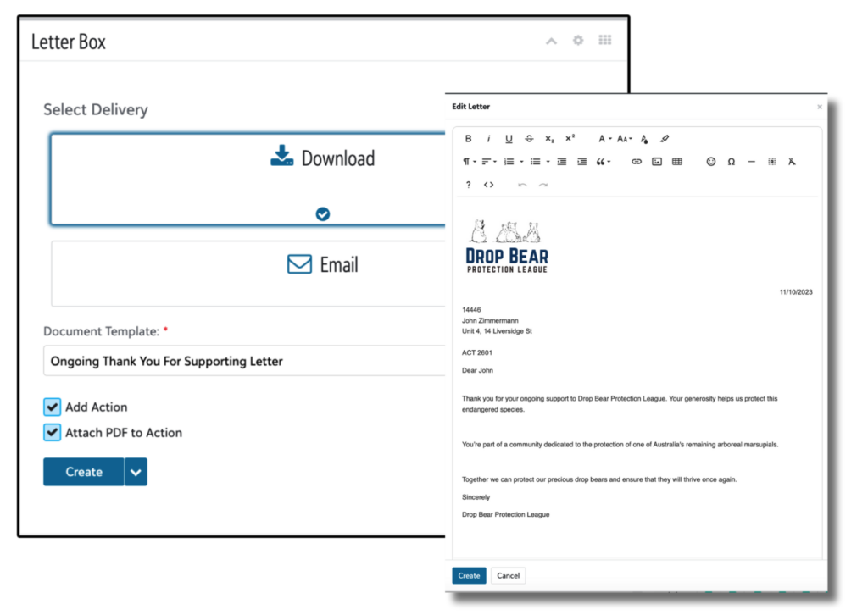
Task: Toggle bold formatting in the letter editor
Action: click(468, 139)
